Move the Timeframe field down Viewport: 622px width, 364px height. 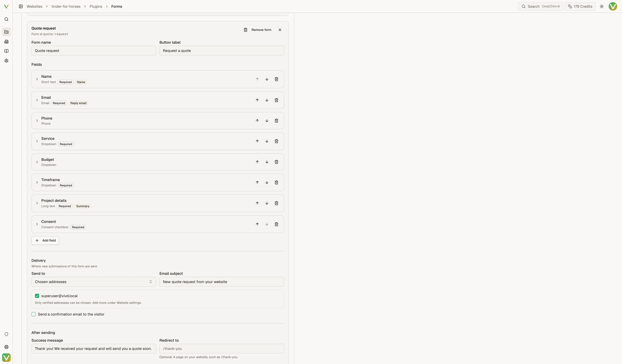pos(267,182)
